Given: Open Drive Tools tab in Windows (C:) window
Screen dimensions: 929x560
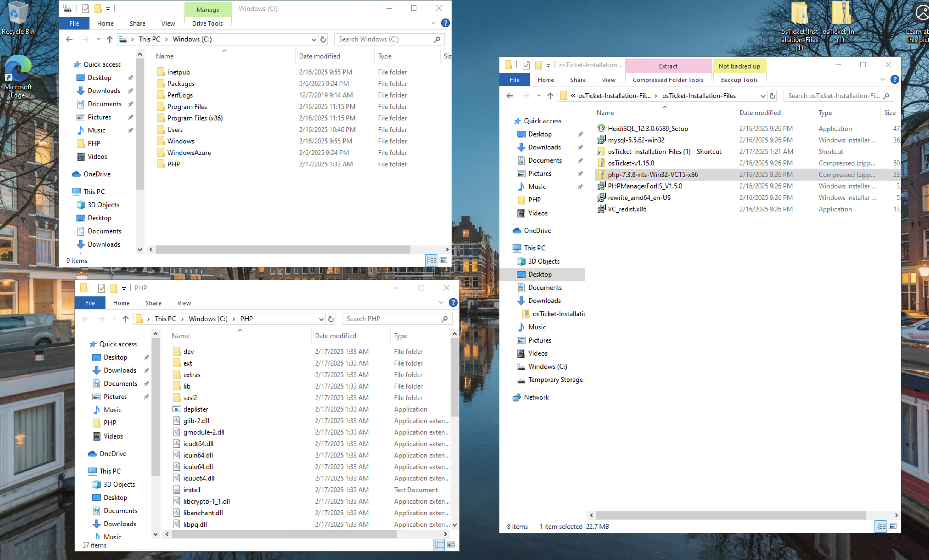Looking at the screenshot, I should click(x=207, y=23).
